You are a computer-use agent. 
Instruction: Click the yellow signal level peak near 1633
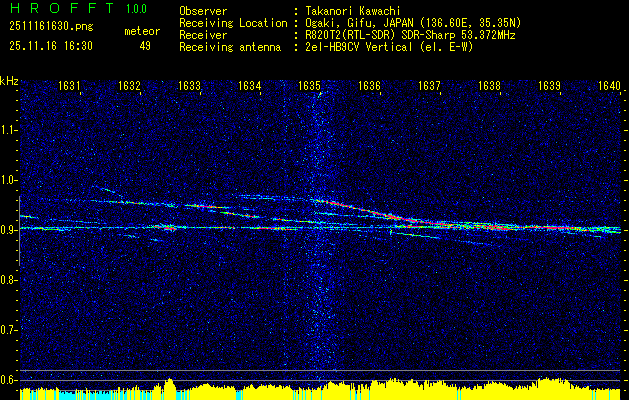(x=170, y=388)
